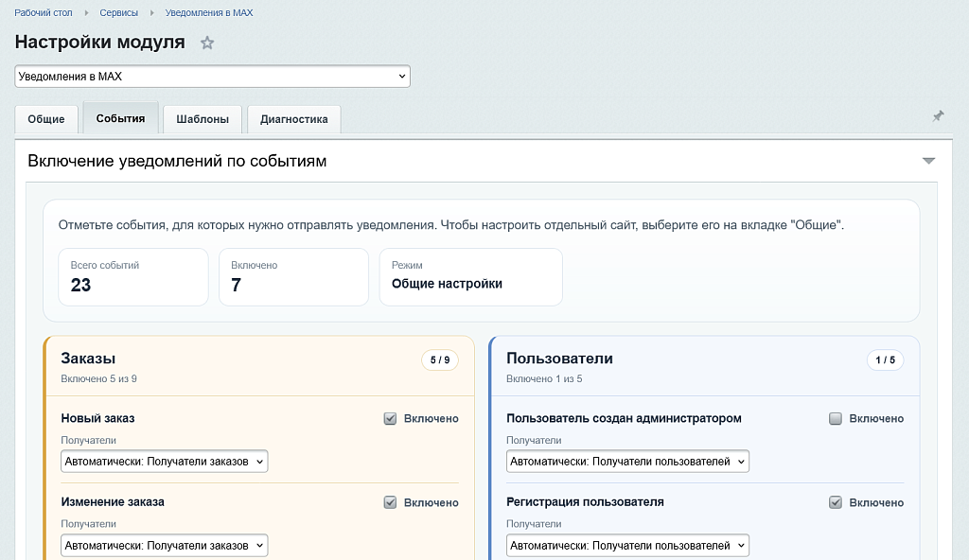Disable the Новый заказ notification checkbox

click(390, 419)
